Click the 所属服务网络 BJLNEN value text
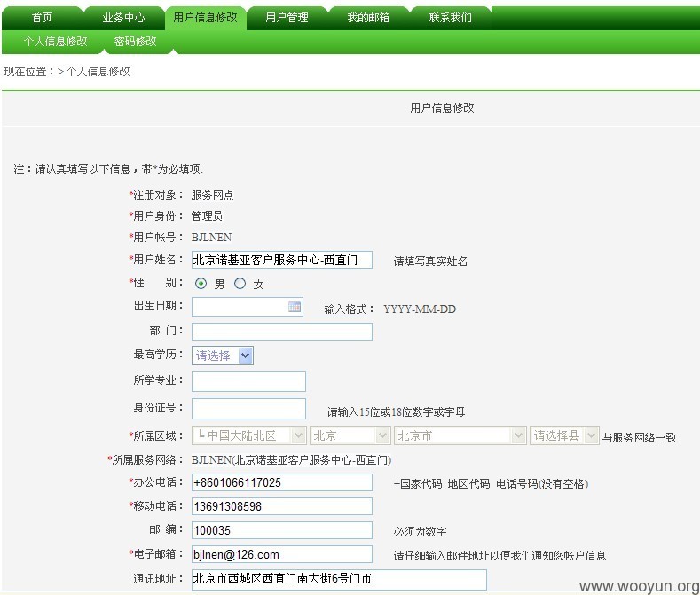Viewport: 700px width, 595px height. [x=291, y=459]
